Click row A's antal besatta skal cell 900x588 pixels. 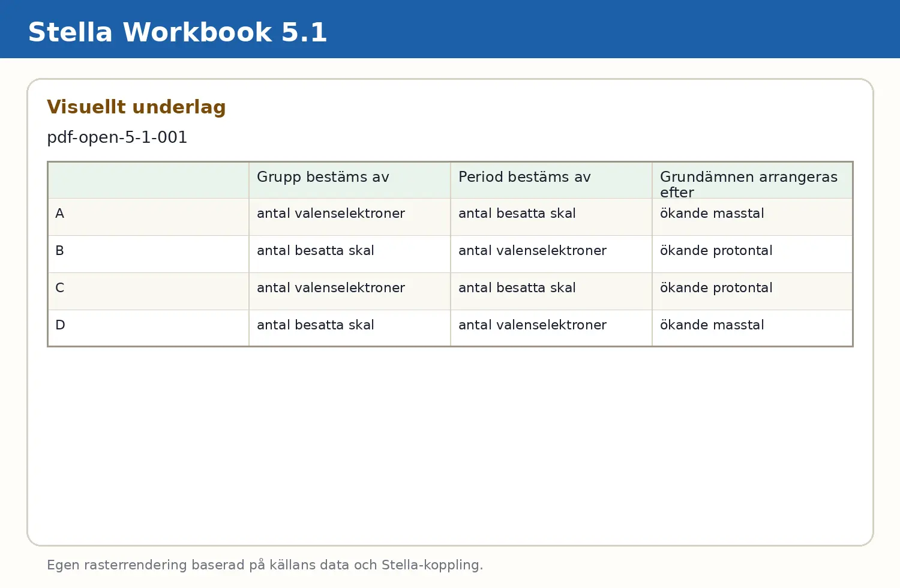coord(551,217)
